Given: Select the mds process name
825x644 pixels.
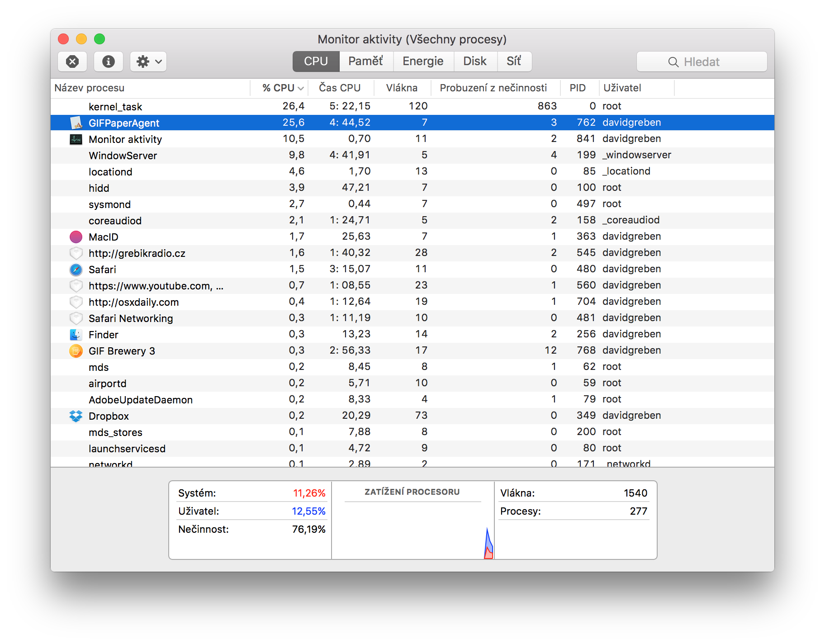Looking at the screenshot, I should [x=99, y=367].
